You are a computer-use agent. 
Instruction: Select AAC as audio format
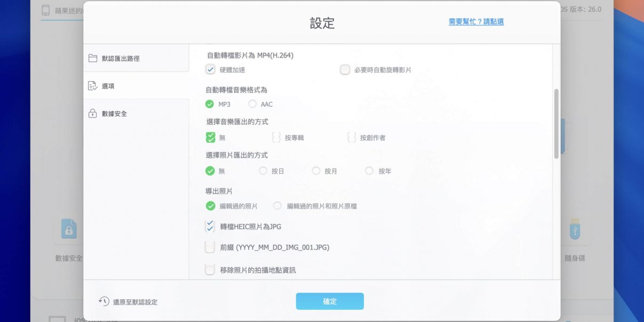(x=253, y=104)
